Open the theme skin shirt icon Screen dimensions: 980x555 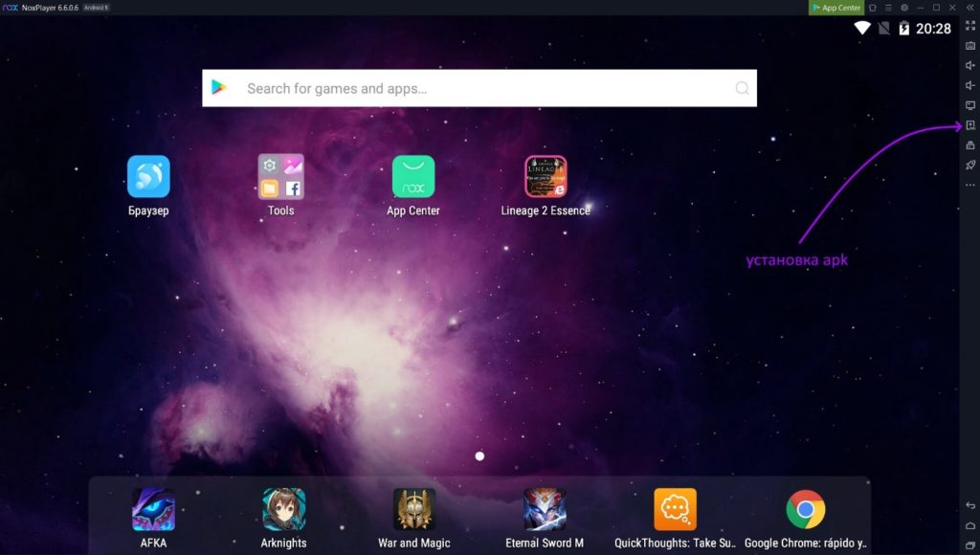(872, 8)
